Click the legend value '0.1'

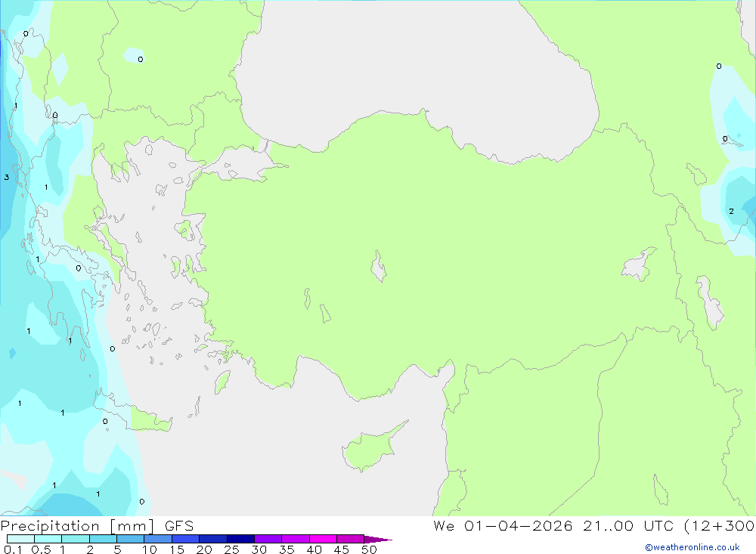point(13,549)
